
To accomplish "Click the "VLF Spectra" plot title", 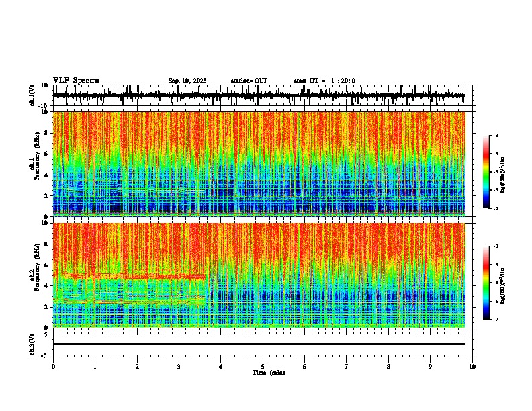I will [x=76, y=81].
